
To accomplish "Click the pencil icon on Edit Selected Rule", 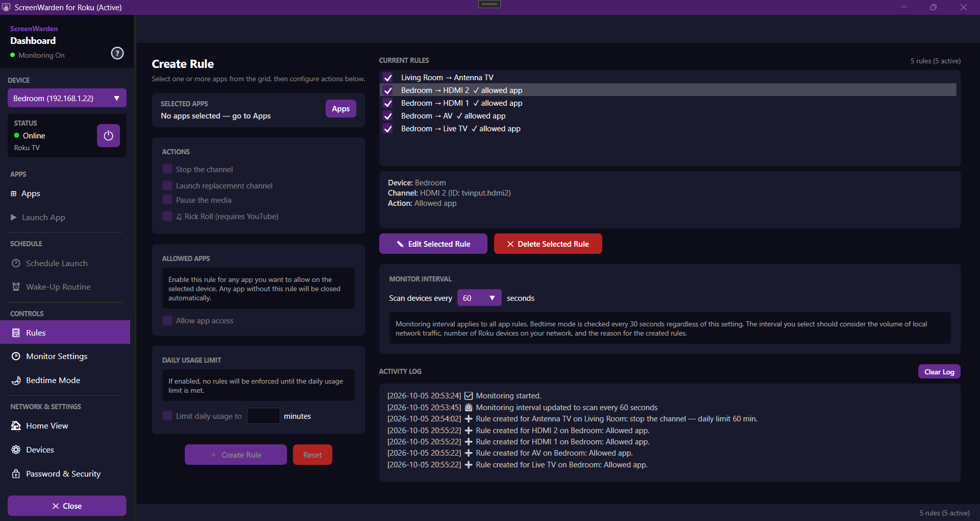I will 400,244.
